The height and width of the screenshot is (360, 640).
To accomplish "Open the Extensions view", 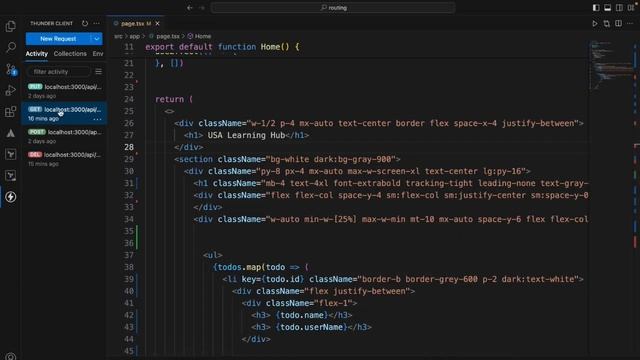I will 11,111.
